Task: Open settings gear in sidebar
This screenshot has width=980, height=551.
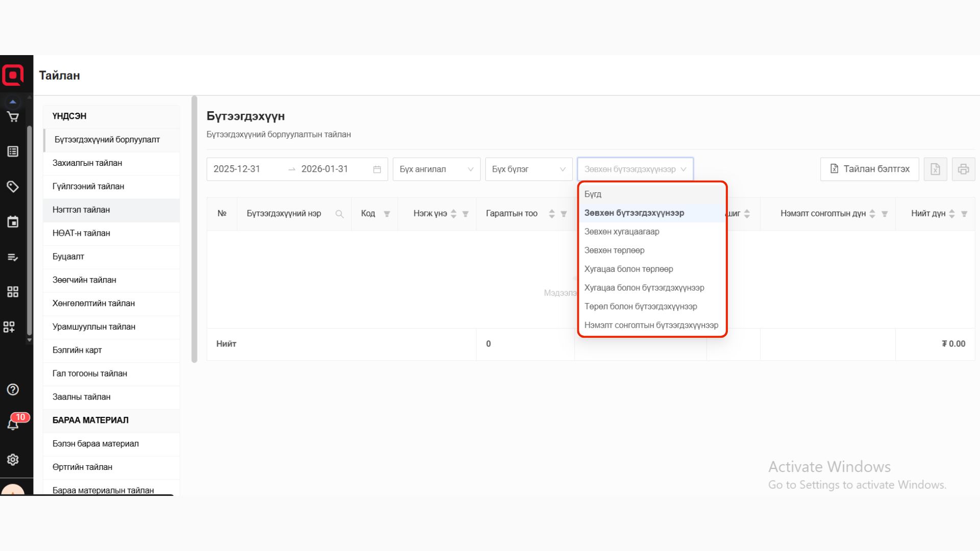Action: click(13, 460)
